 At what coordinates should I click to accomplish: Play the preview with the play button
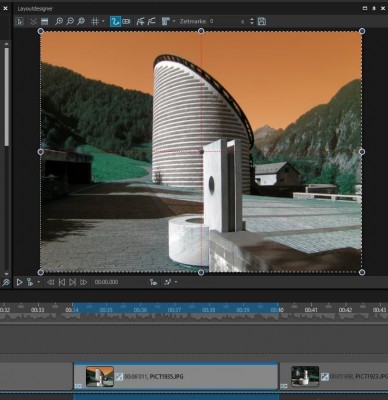[19, 282]
